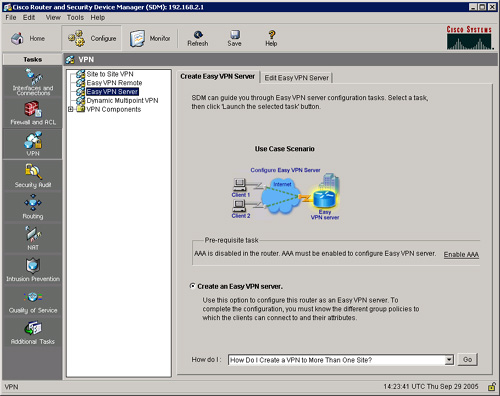Expand the VPN Components tree node
This screenshot has width=500, height=396.
point(71,109)
